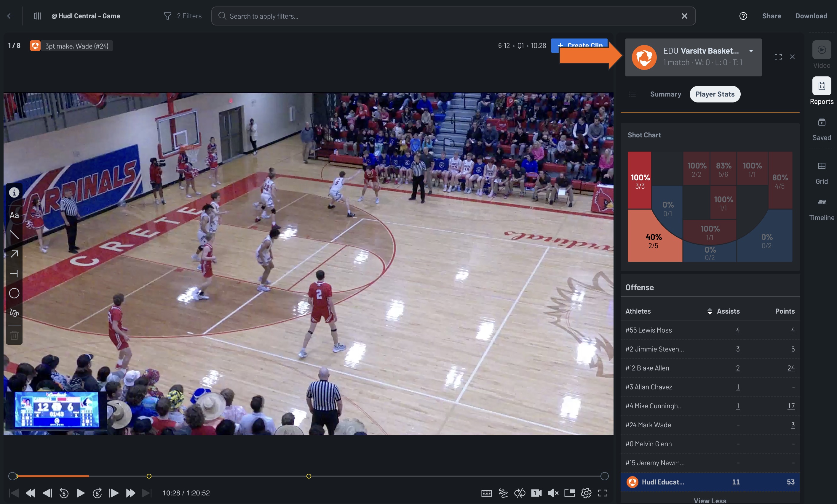Unmute the video audio
Screen dimensions: 837x504
click(553, 493)
